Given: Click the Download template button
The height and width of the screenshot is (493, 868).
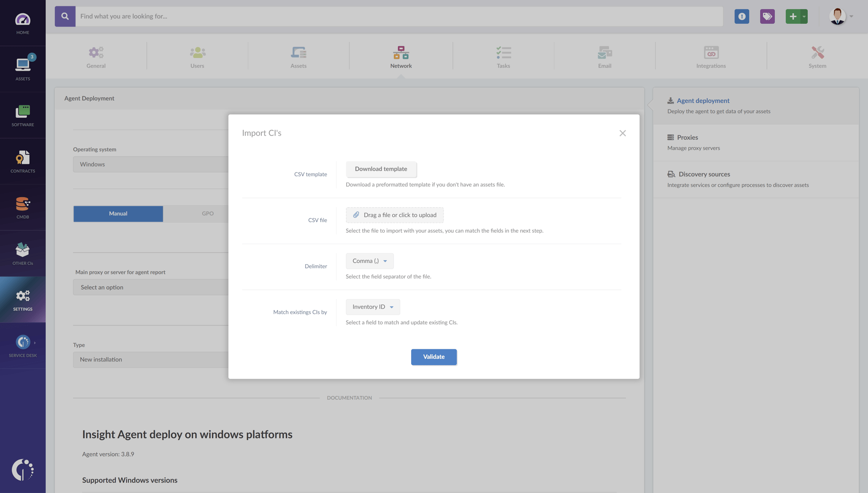Looking at the screenshot, I should [x=381, y=169].
